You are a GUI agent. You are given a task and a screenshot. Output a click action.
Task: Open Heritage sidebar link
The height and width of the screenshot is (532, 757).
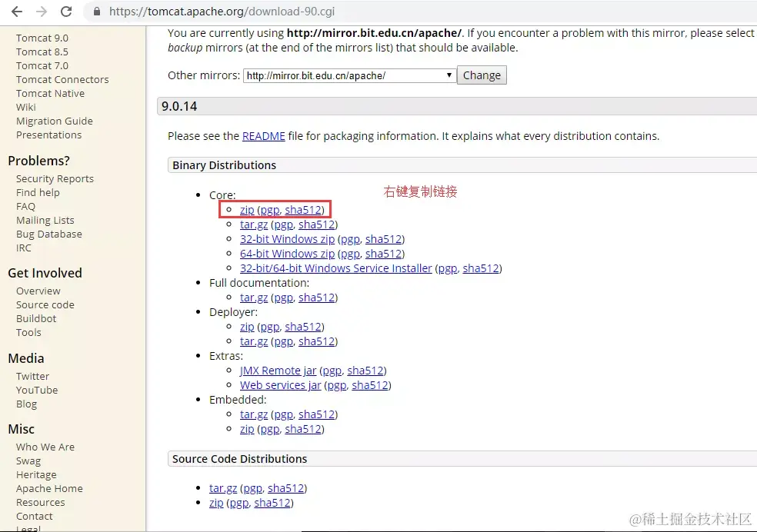[x=36, y=475]
